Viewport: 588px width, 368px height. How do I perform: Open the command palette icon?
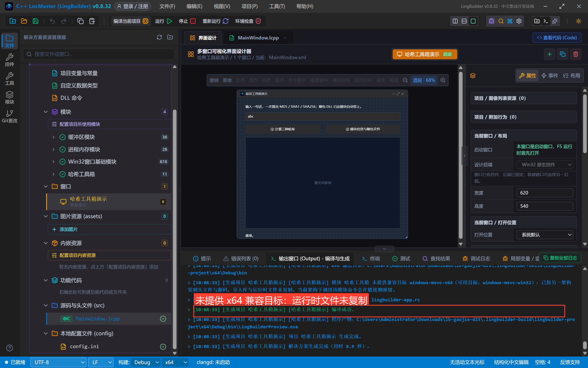click(510, 21)
